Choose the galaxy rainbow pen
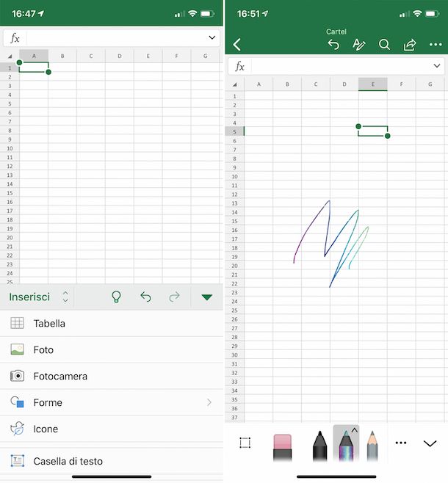 coord(346,446)
